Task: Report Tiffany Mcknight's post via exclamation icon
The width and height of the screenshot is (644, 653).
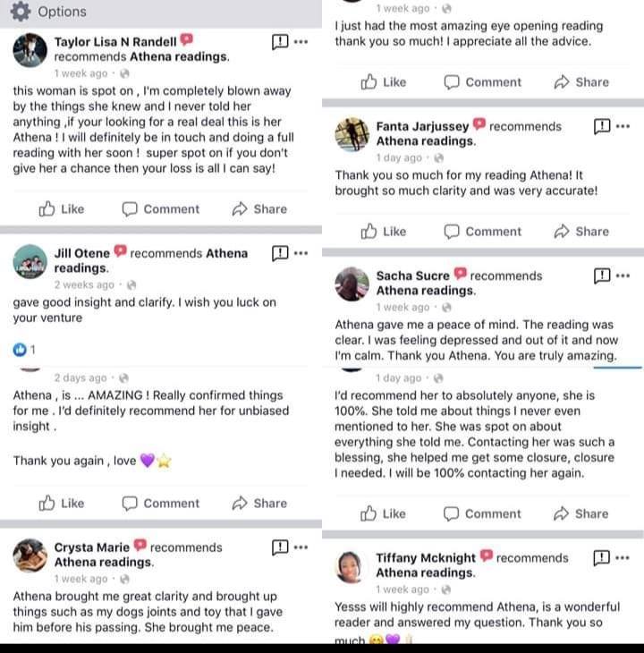Action: tap(602, 557)
